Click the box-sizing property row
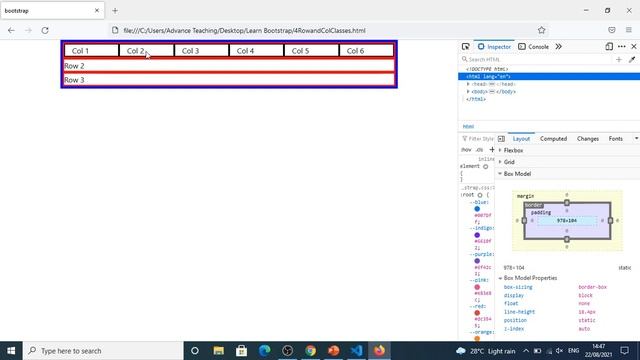This screenshot has width=640, height=360. pyautogui.click(x=567, y=287)
